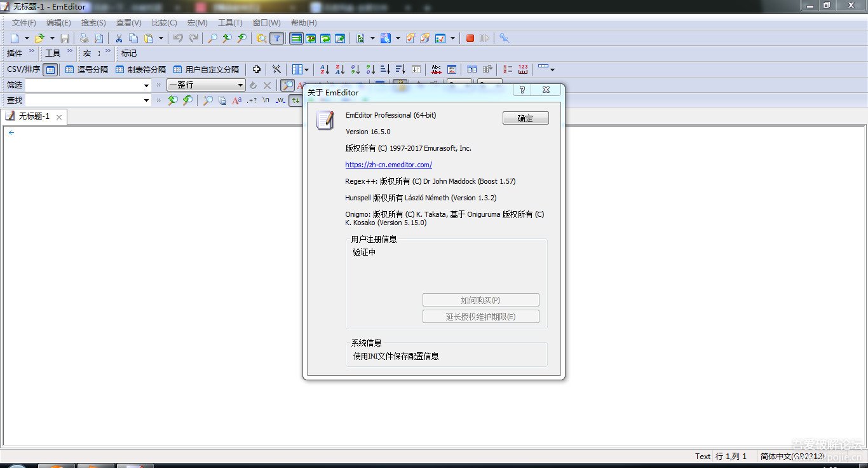Open the 搜索(S) menu
The width and height of the screenshot is (868, 468).
pyautogui.click(x=93, y=22)
